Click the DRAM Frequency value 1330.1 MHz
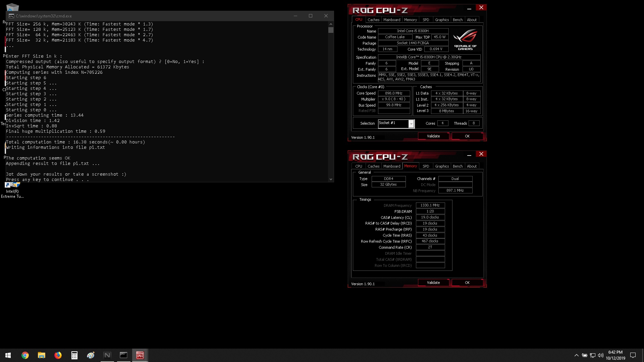This screenshot has width=644, height=362. tap(430, 205)
